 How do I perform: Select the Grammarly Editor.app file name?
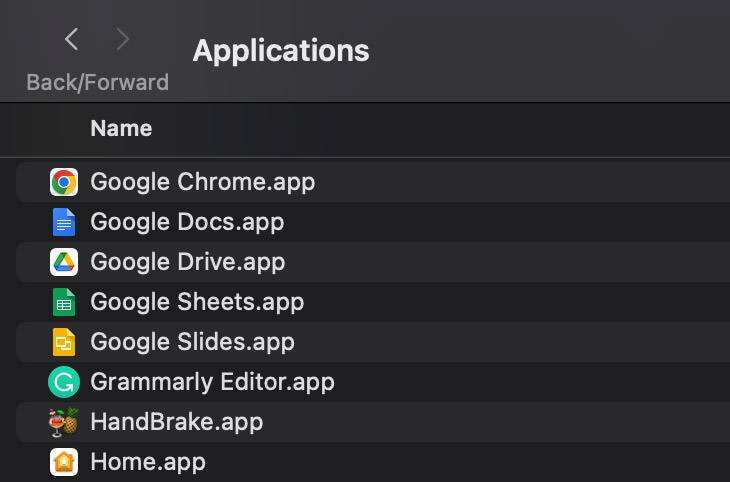click(212, 382)
